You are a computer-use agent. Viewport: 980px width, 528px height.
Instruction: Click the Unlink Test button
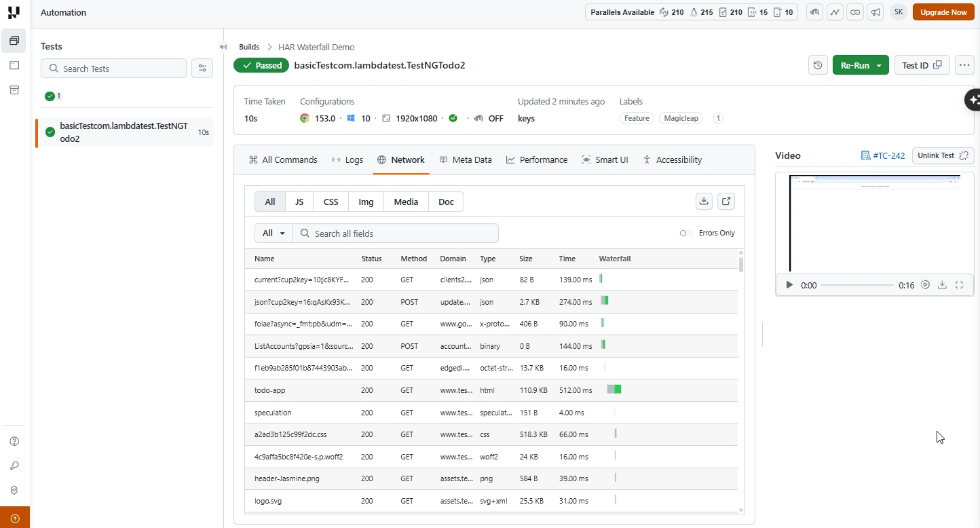[x=943, y=155]
